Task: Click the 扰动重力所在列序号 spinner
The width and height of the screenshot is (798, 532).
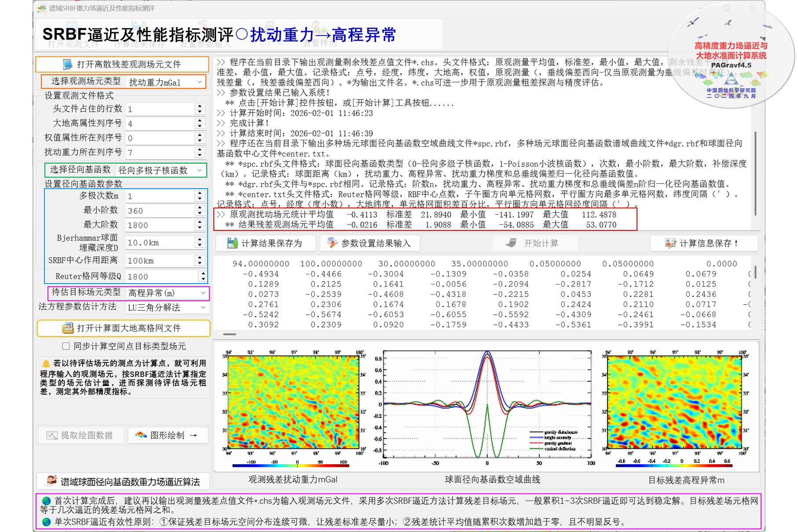Action: point(200,153)
